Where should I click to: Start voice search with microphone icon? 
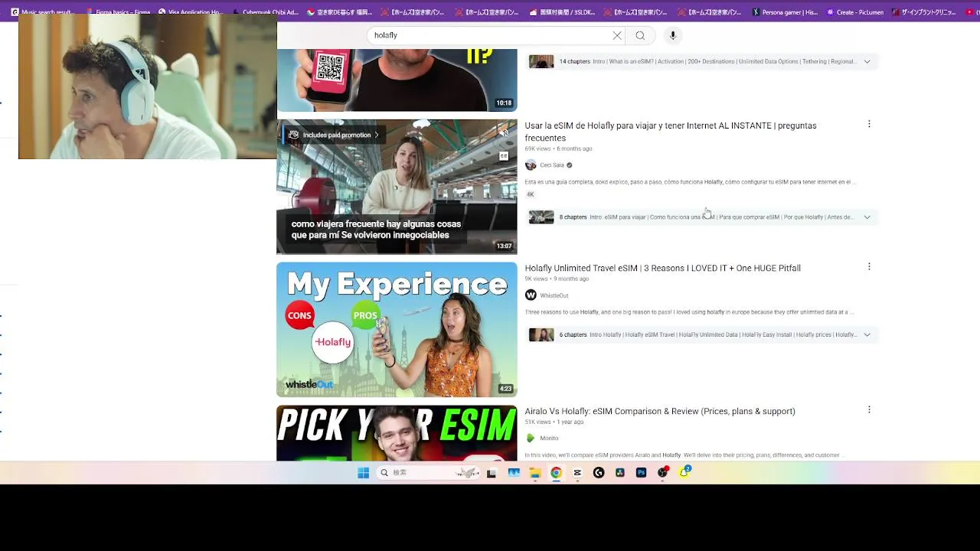[x=673, y=35]
